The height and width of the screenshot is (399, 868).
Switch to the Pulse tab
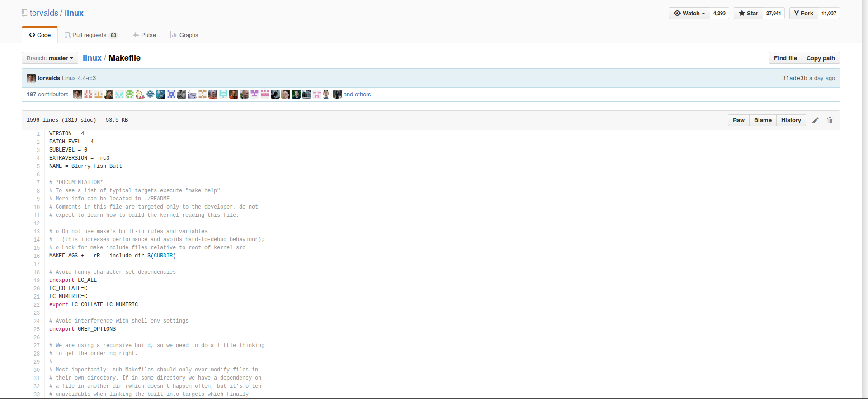pyautogui.click(x=144, y=35)
